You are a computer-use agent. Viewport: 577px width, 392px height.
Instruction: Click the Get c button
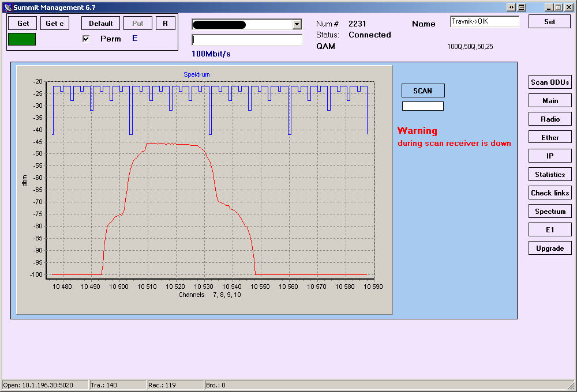point(55,23)
